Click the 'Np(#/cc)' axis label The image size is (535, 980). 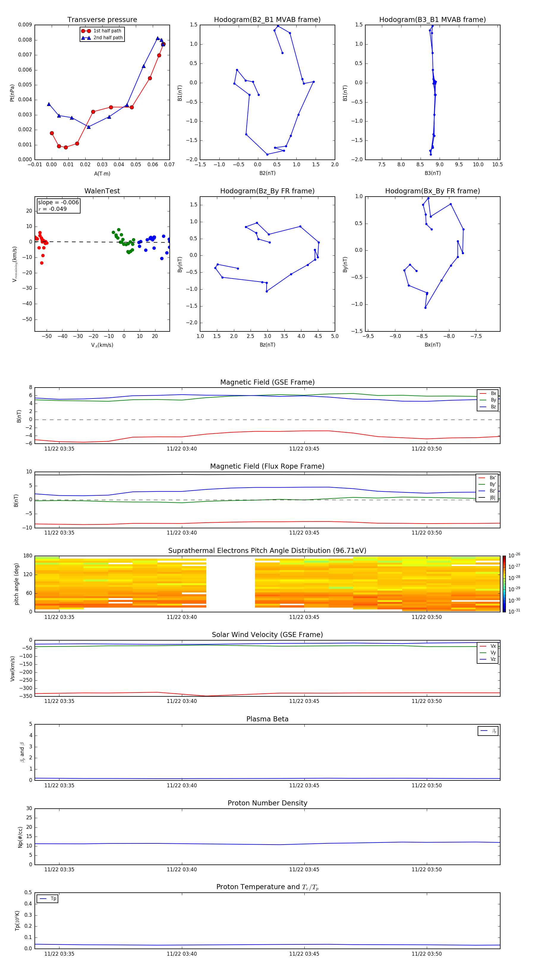pos(20,837)
